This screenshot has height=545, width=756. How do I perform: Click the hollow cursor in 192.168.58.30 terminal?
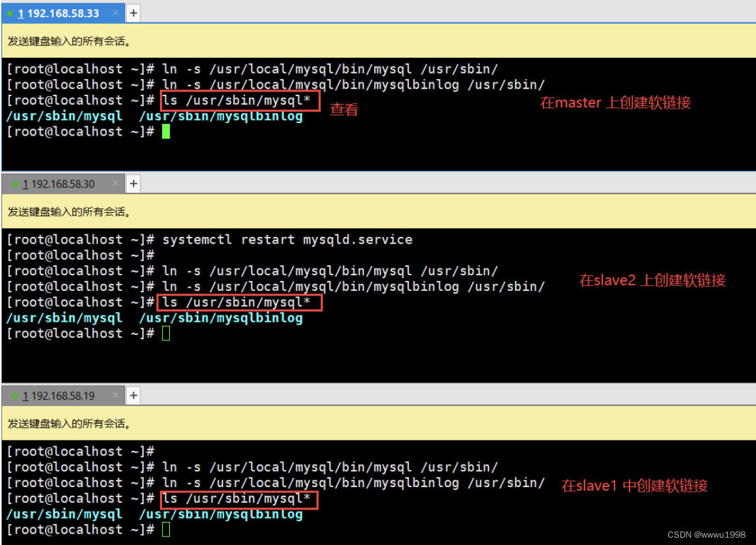166,334
